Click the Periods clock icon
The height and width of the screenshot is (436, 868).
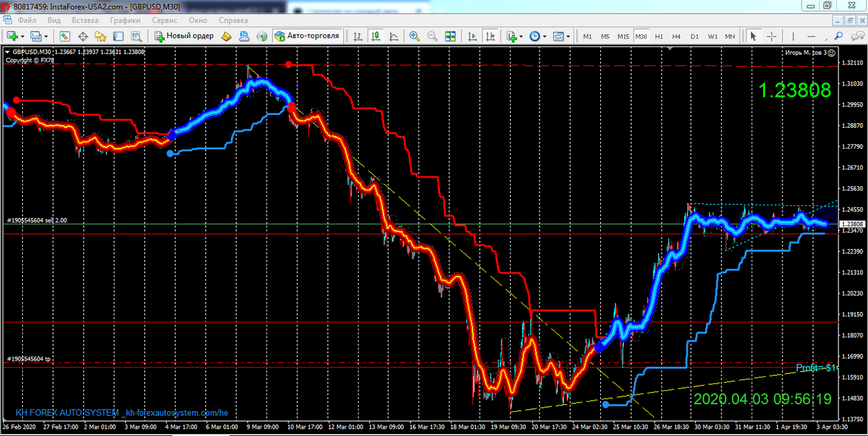pos(534,36)
